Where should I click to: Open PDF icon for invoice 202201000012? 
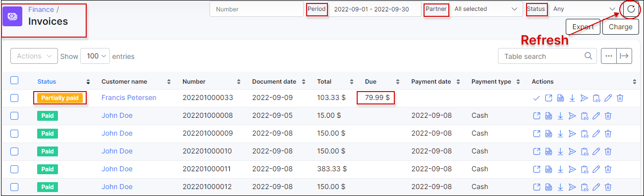pyautogui.click(x=548, y=187)
